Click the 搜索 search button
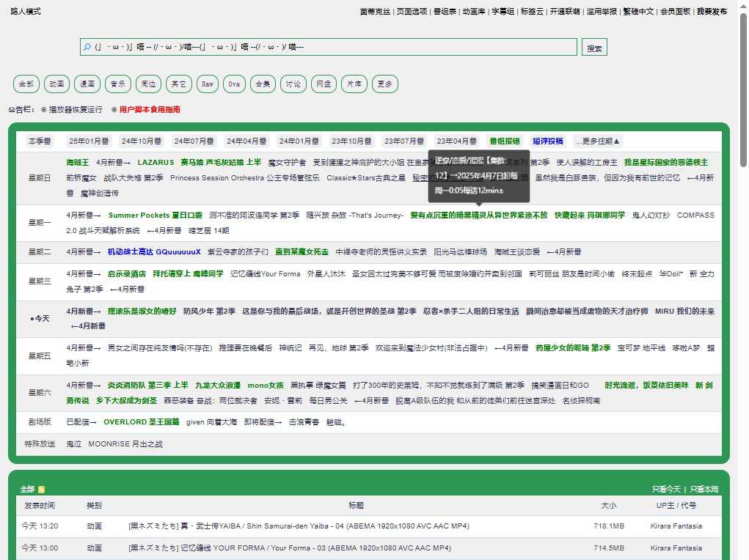Screen dimensions: 749x560 click(594, 45)
